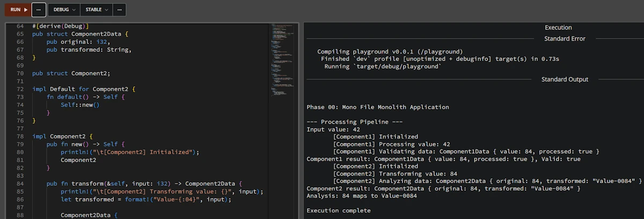Click 'pub struct Component2Data {' line
Viewport: 644px width, 219px height.
click(x=80, y=34)
